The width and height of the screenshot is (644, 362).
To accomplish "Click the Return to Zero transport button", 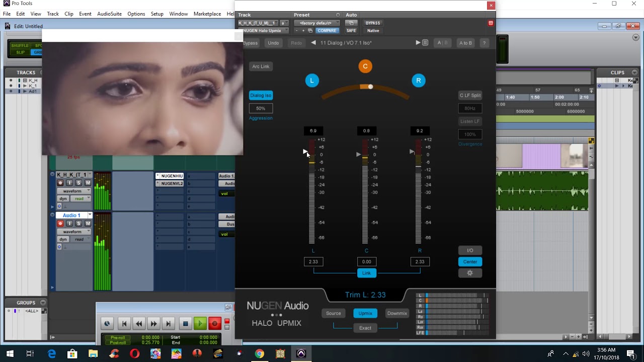I will click(x=124, y=324).
